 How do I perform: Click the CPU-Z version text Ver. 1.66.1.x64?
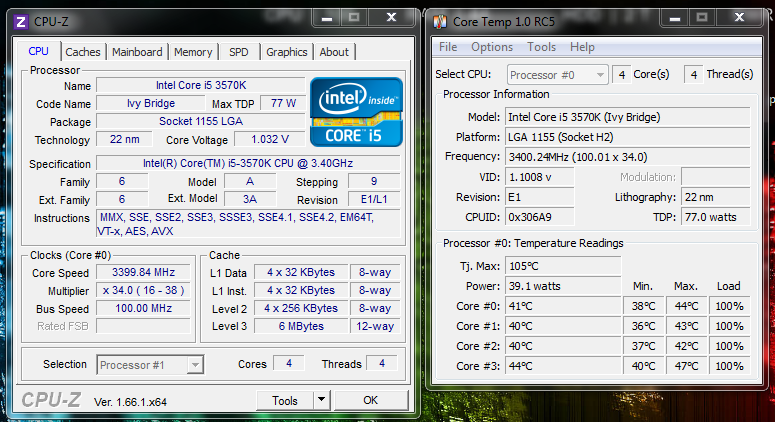tap(130, 402)
